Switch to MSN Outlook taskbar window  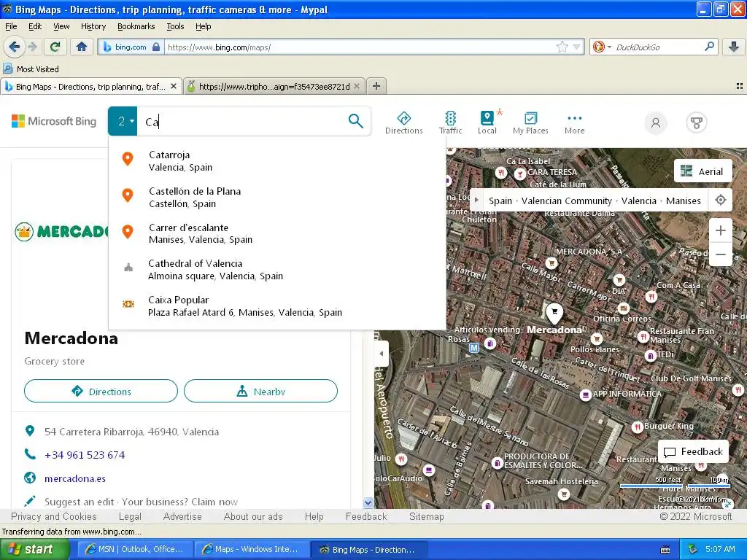coord(134,549)
